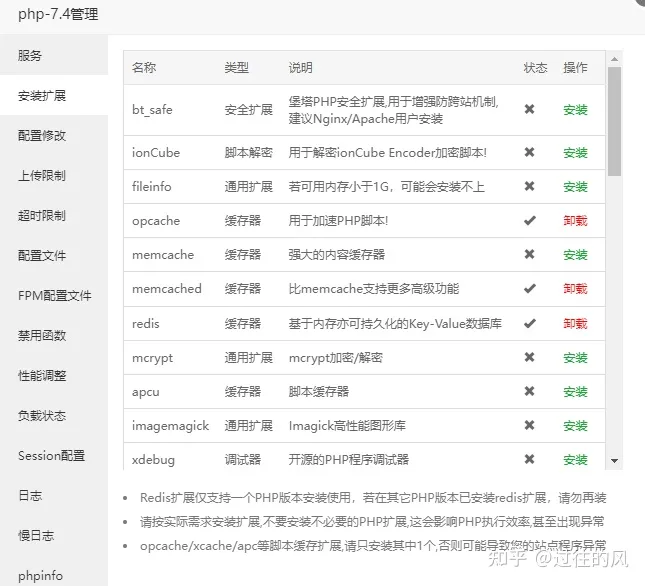645x586 pixels.
Task: Click the X status icon for ionCube
Action: coord(529,152)
